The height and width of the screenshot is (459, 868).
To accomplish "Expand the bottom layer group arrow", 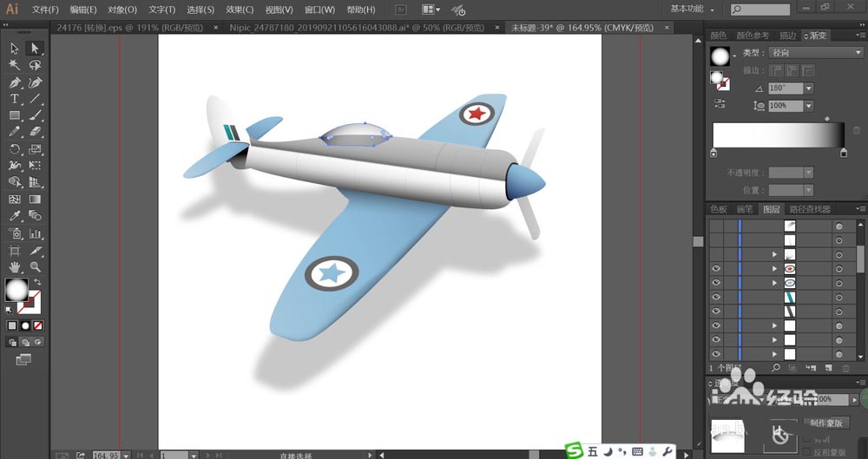I will pos(774,354).
